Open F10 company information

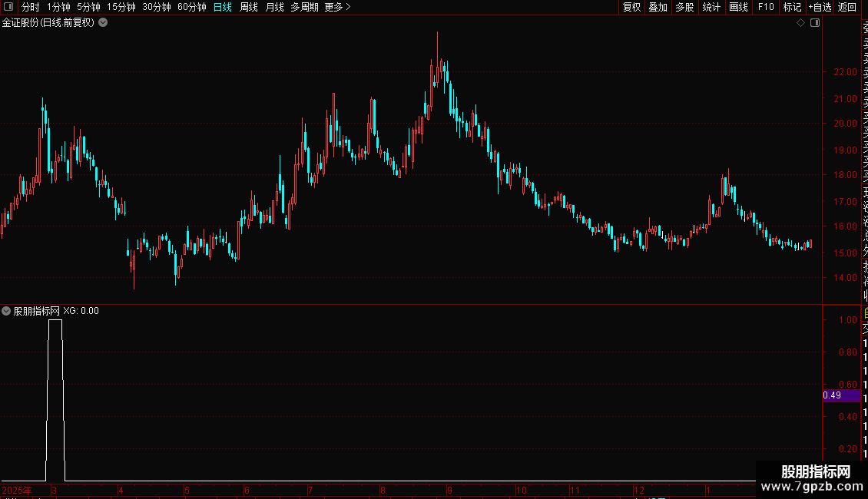pos(766,7)
